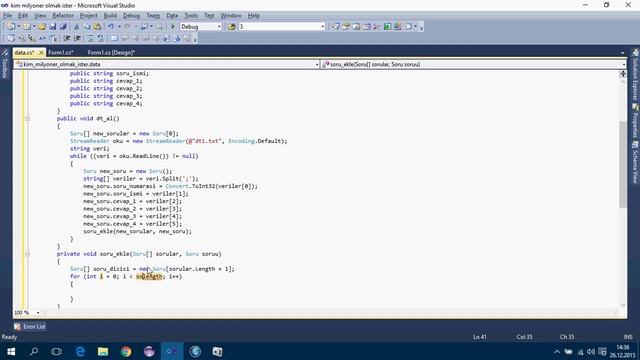
Task: Open the active files list dropdown arrow
Action: click(622, 53)
